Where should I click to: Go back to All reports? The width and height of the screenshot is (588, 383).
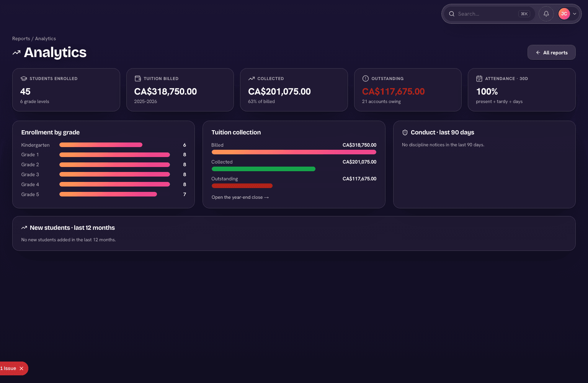click(551, 52)
